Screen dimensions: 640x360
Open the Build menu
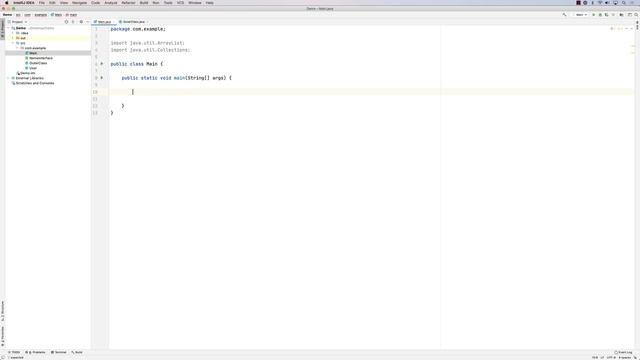point(144,2)
